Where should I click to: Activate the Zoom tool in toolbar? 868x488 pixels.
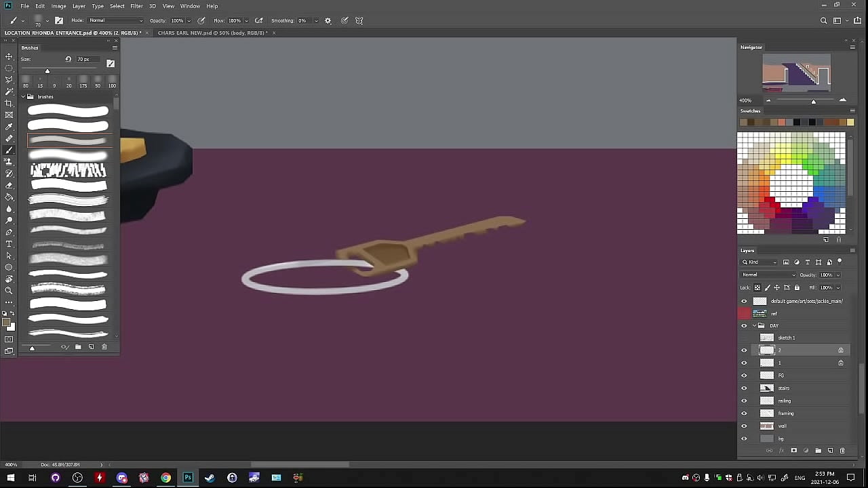[9, 291]
